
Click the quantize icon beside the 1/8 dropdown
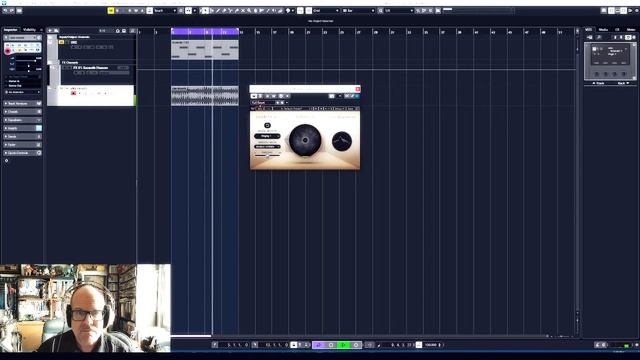click(x=380, y=11)
